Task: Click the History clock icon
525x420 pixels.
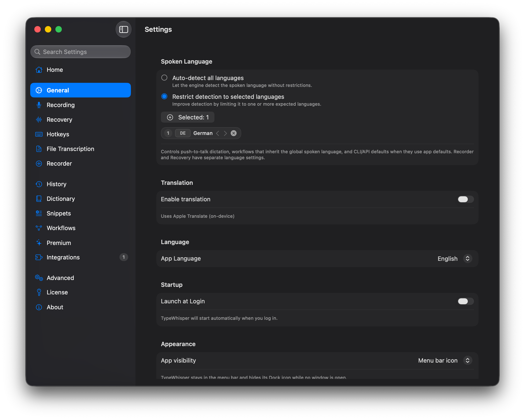Action: pos(39,184)
